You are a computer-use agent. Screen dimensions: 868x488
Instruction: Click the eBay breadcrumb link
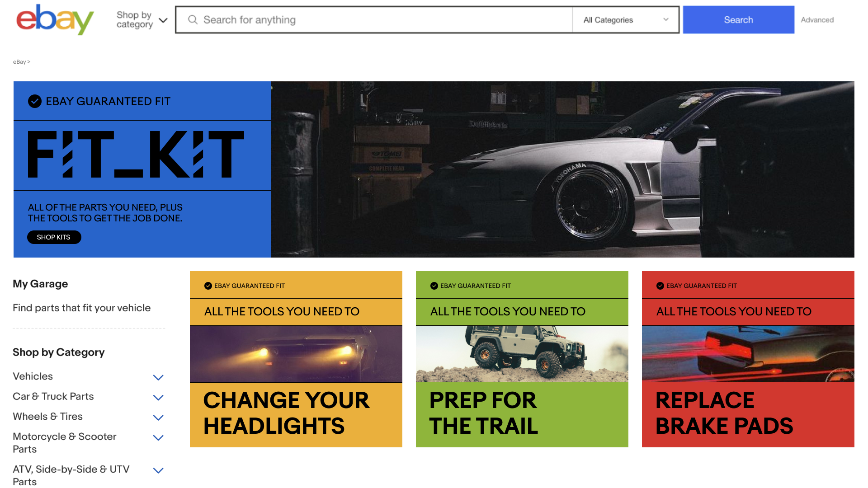[19, 62]
